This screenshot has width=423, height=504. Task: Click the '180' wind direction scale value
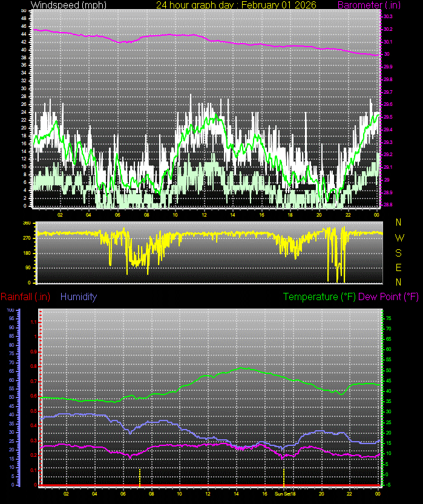click(x=27, y=253)
